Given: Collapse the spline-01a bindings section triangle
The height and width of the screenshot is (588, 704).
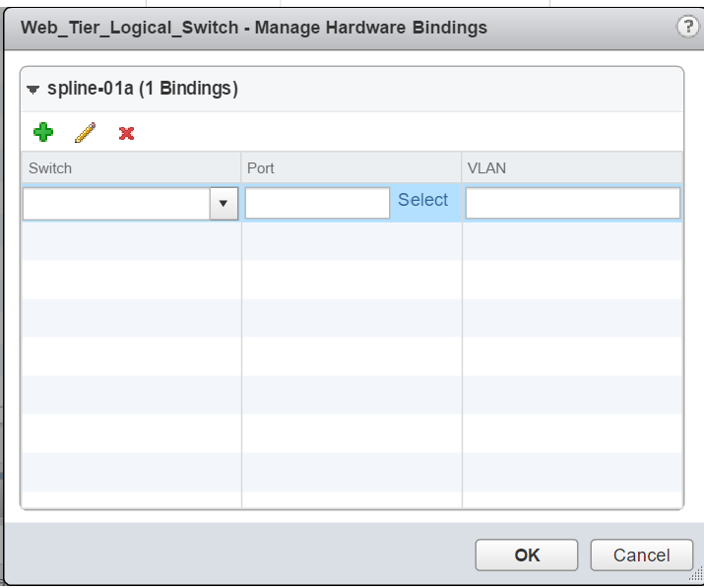Looking at the screenshot, I should click(x=32, y=89).
